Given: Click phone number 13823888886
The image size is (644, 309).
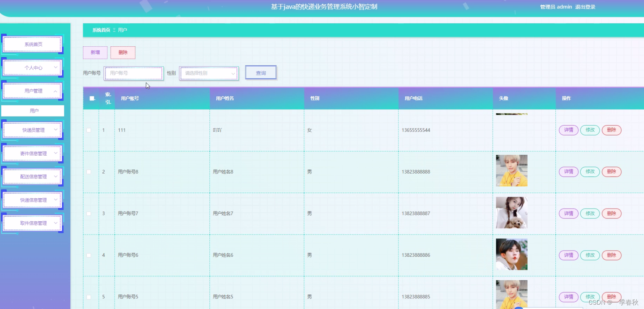Looking at the screenshot, I should pos(416,255).
